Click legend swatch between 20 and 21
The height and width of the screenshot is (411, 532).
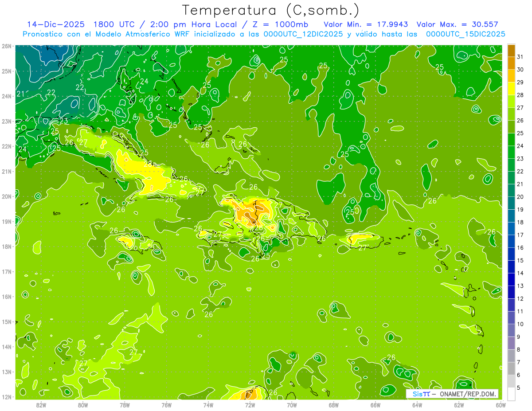click(x=511, y=191)
